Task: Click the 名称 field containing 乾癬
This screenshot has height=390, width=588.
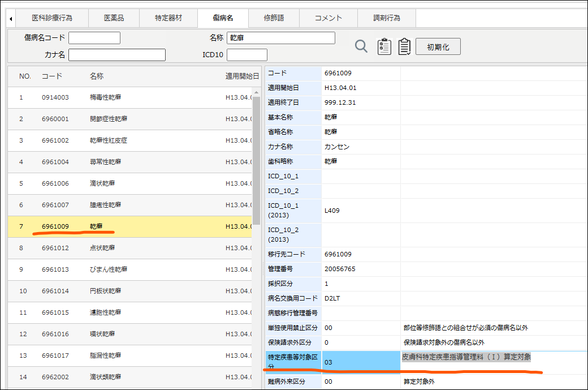Action: tap(281, 38)
